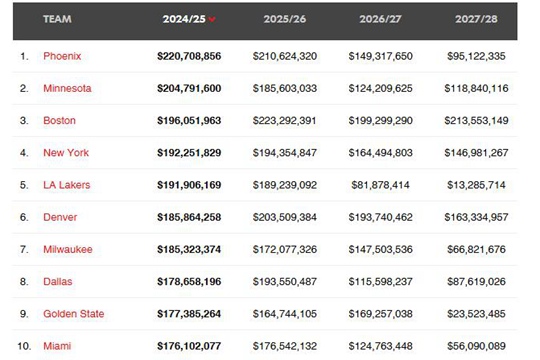540x360 pixels.
Task: Open the New York team link
Action: (x=66, y=153)
